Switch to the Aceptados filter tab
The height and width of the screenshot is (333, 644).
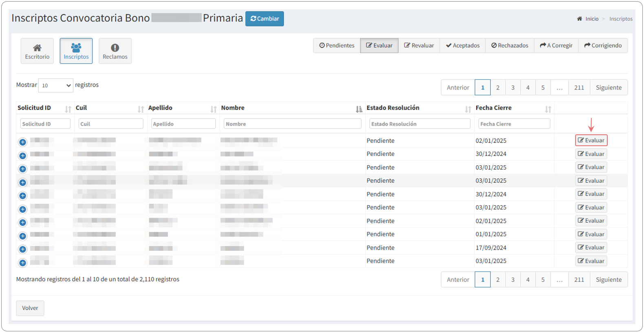pos(463,46)
